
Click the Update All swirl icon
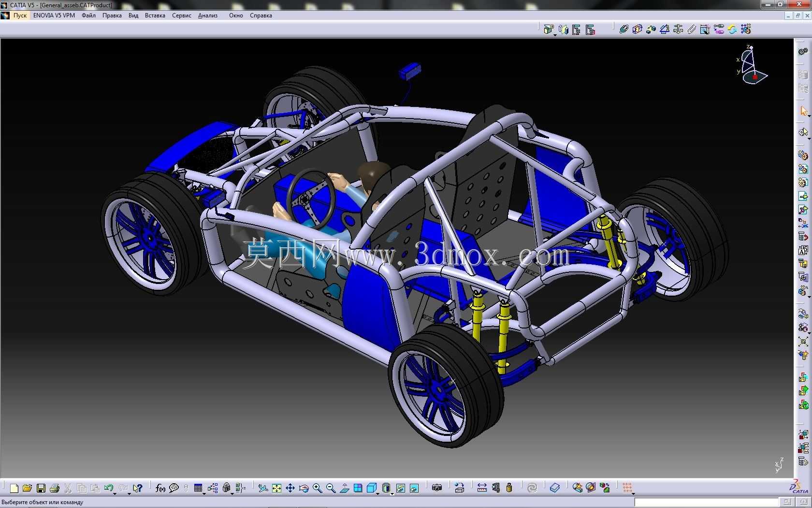point(532,488)
